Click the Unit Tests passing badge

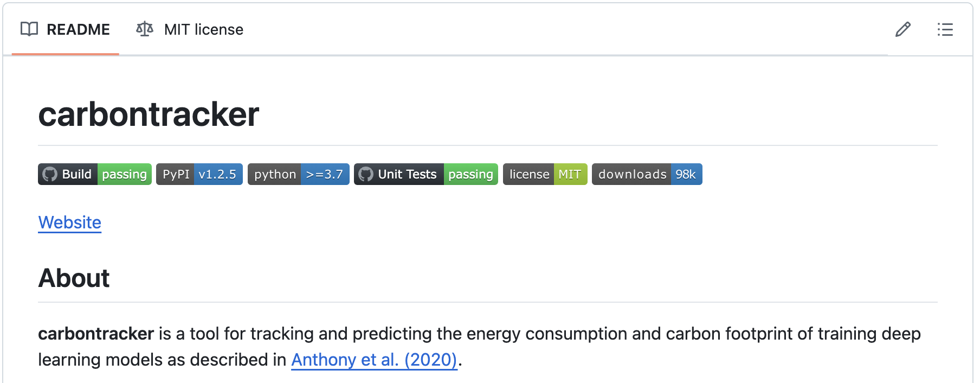pyautogui.click(x=425, y=174)
